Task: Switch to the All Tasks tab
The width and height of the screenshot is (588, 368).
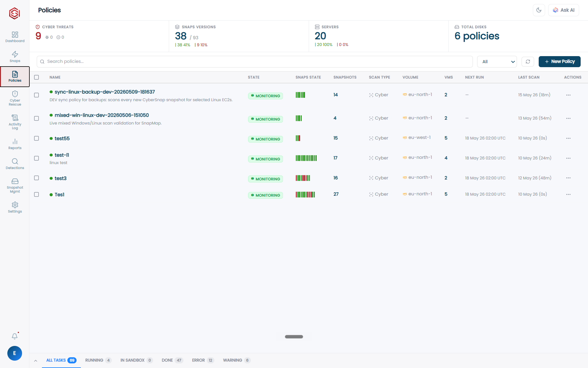Action: coord(61,360)
